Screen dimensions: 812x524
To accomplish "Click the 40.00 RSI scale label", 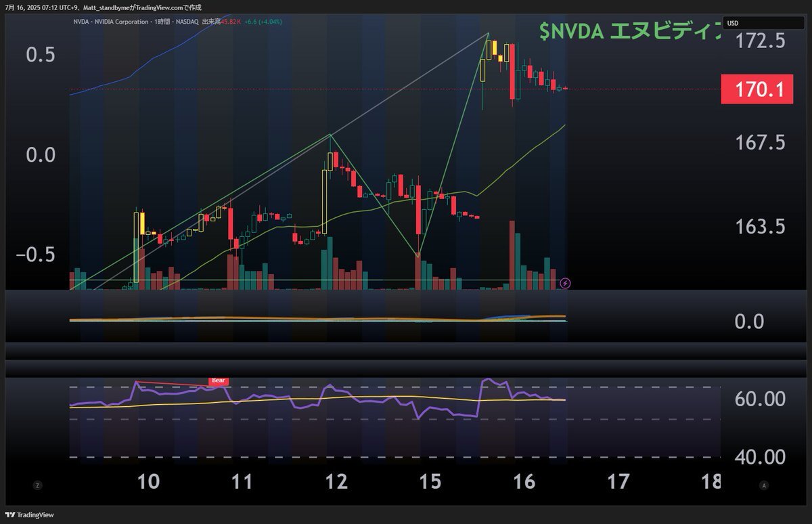I will tap(761, 457).
